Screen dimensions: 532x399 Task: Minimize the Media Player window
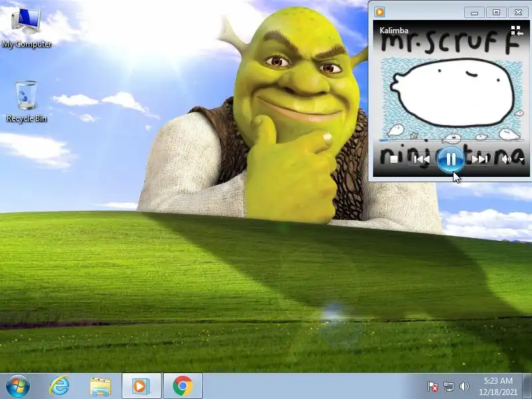[474, 13]
